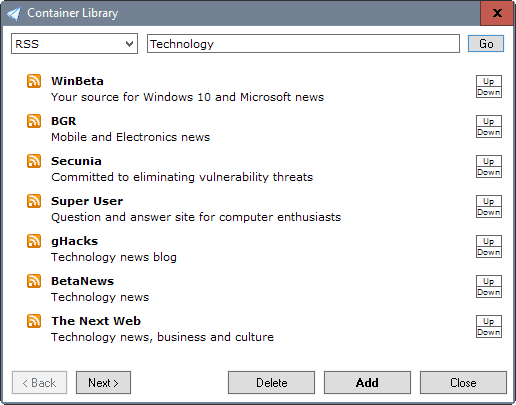Click the RSS icon beside The Next Web
Viewport: 516px width, 405px height.
tap(34, 321)
